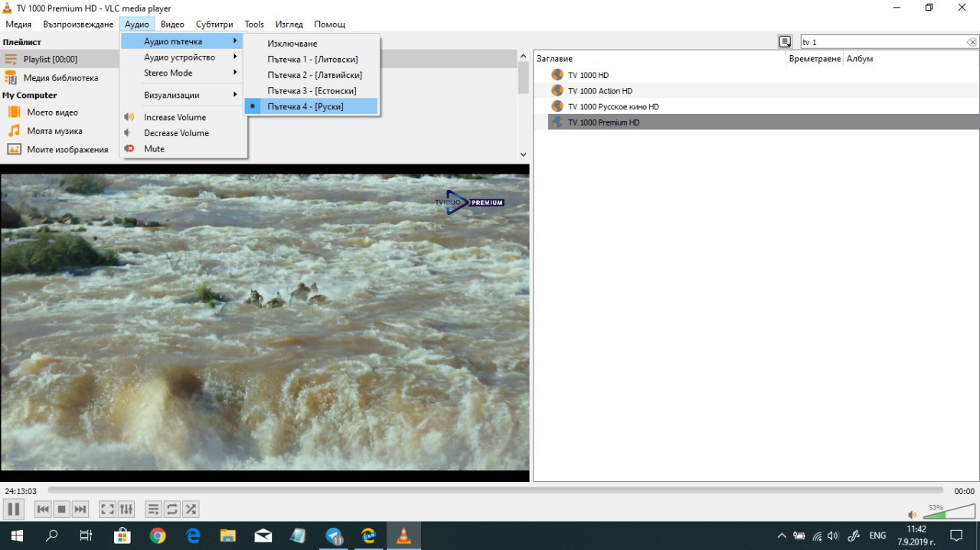980x550 pixels.
Task: Skip to previous media item
Action: [43, 509]
